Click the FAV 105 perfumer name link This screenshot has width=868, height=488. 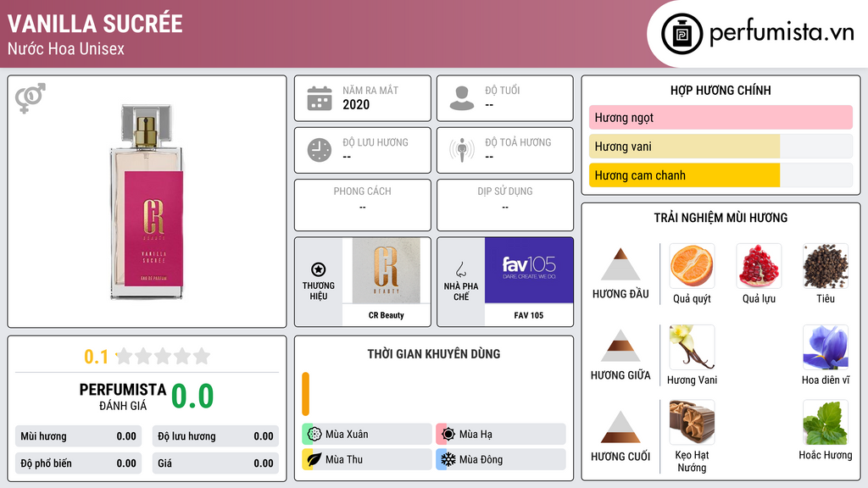coord(529,315)
